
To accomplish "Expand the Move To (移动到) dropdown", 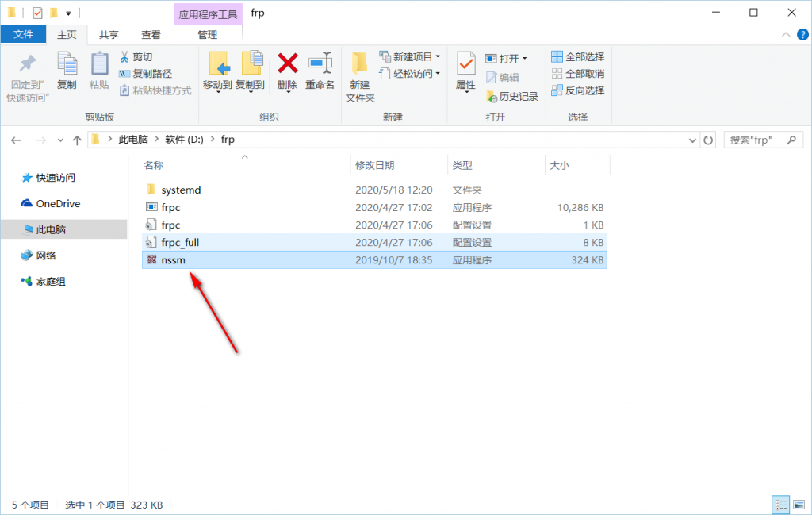I will pyautogui.click(x=217, y=91).
